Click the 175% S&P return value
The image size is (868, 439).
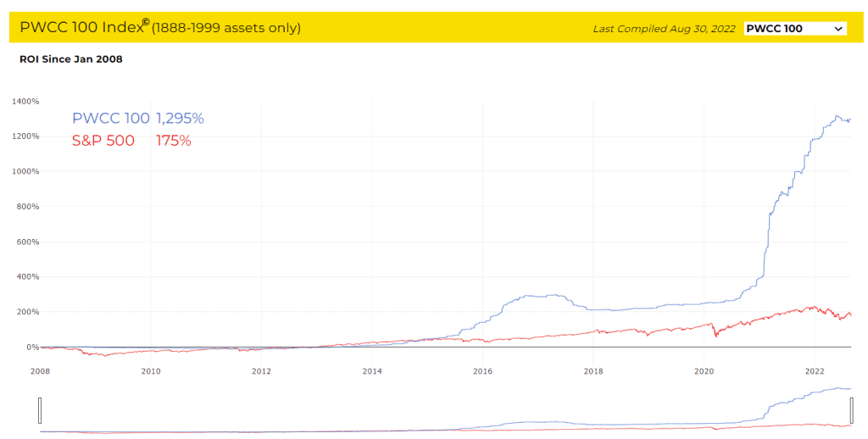tap(174, 141)
